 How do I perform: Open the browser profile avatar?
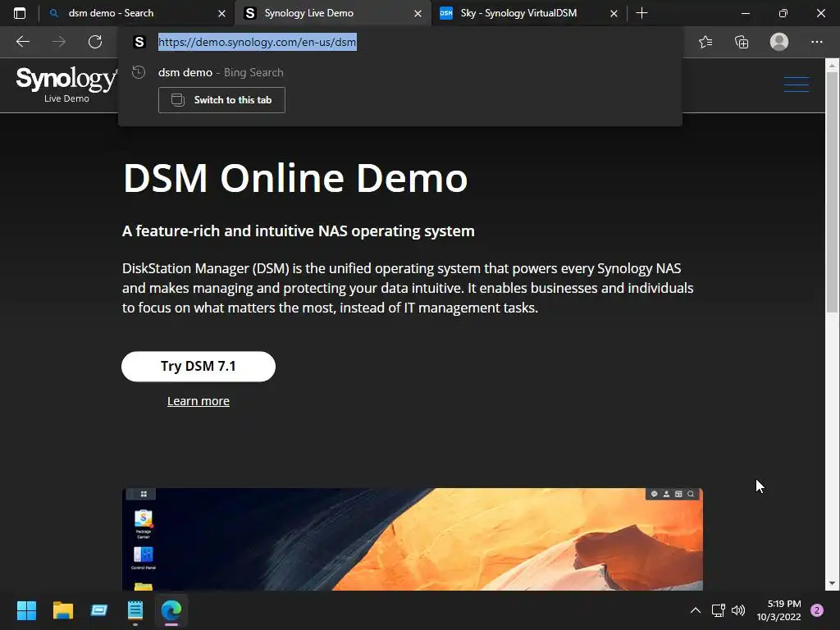coord(779,42)
